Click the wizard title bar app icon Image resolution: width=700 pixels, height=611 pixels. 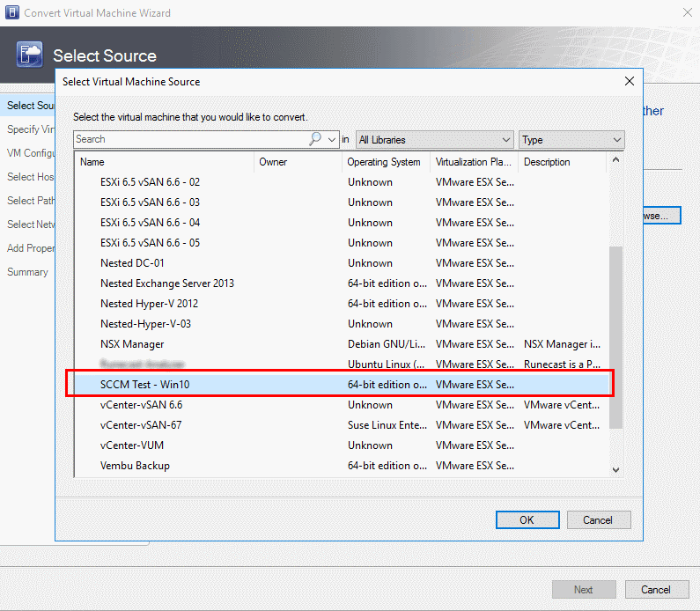12,12
